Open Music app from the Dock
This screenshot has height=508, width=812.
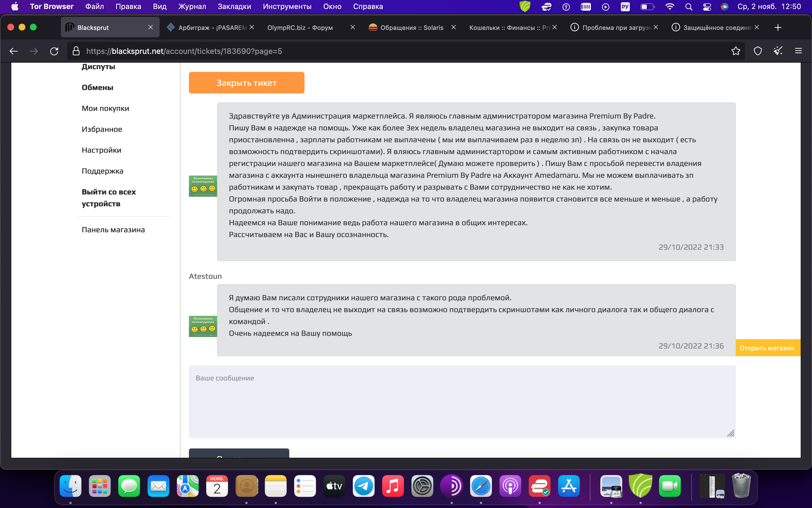coord(393,486)
